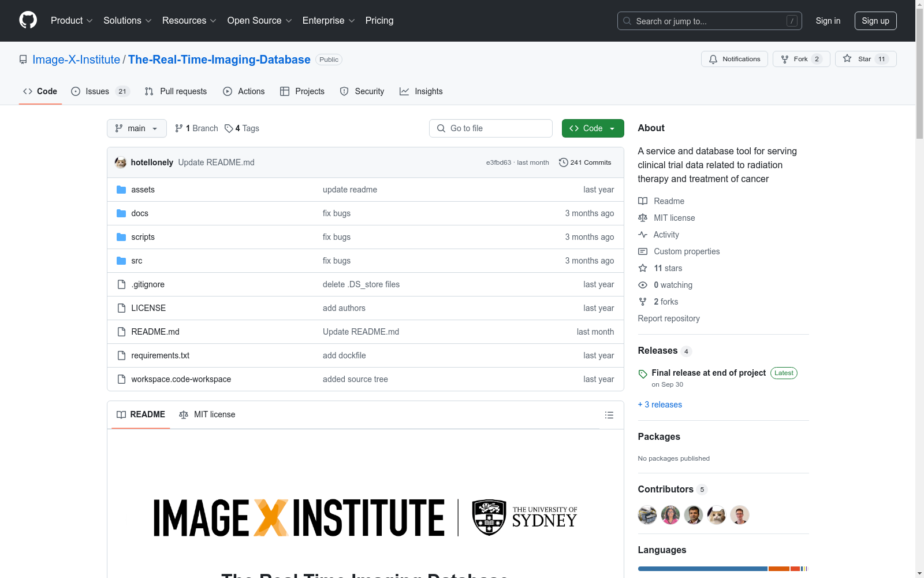Open the Enterprise dropdown
Viewport: 924px width, 578px height.
tap(329, 21)
